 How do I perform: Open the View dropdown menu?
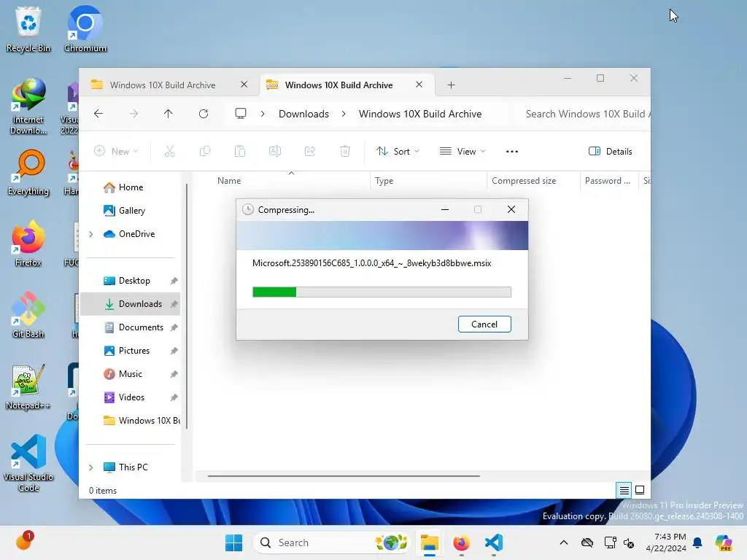click(462, 152)
